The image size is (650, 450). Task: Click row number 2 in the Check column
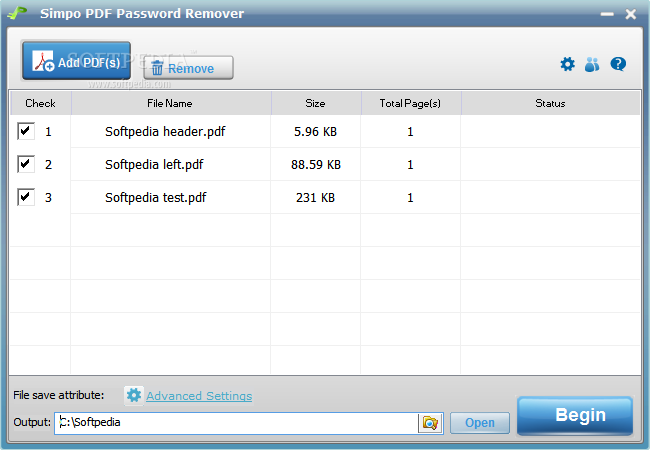(48, 165)
